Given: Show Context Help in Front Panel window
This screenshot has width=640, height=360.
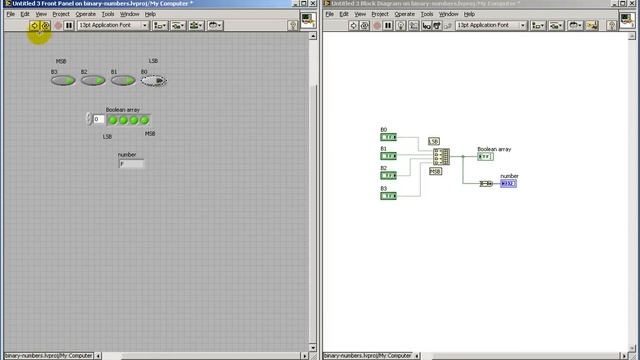Looking at the screenshot, I should coord(292,25).
